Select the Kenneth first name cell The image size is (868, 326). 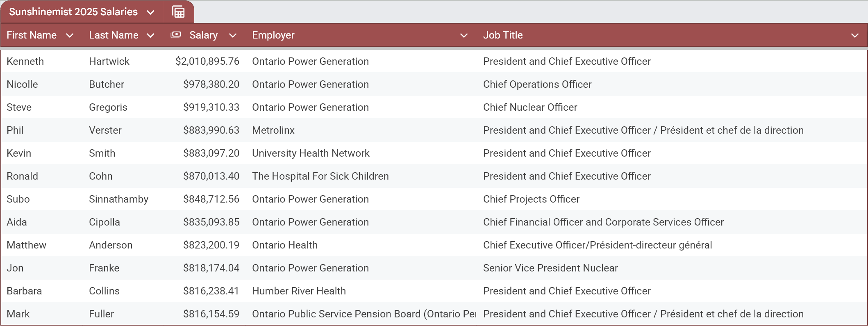coord(25,62)
